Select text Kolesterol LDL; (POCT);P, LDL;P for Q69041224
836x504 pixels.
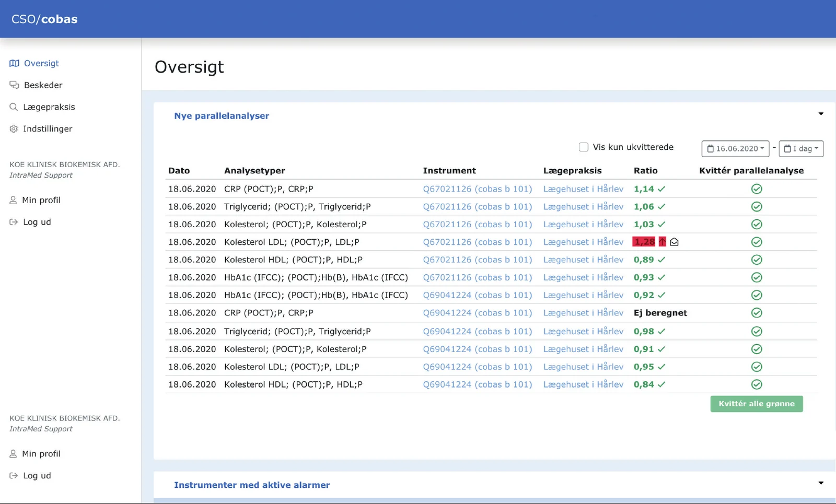click(x=292, y=367)
